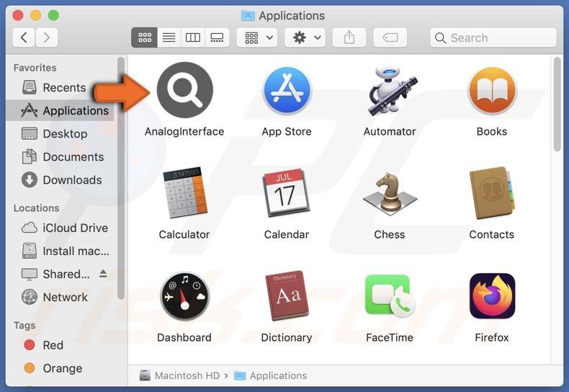Click the Share toolbar button
The image size is (569, 392).
tap(349, 37)
